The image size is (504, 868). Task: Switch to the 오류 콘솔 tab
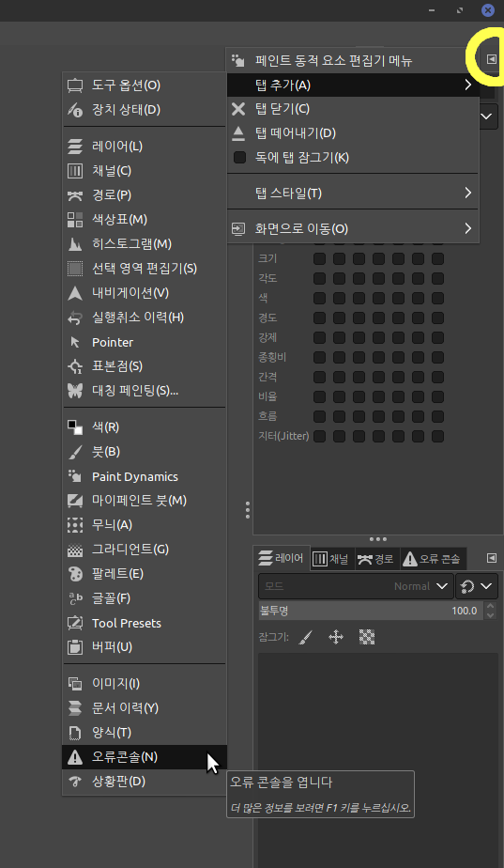432,559
